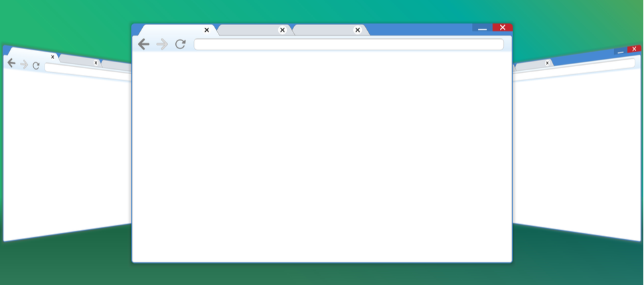
Task: Close the active first tab in the center window
Action: pos(206,30)
